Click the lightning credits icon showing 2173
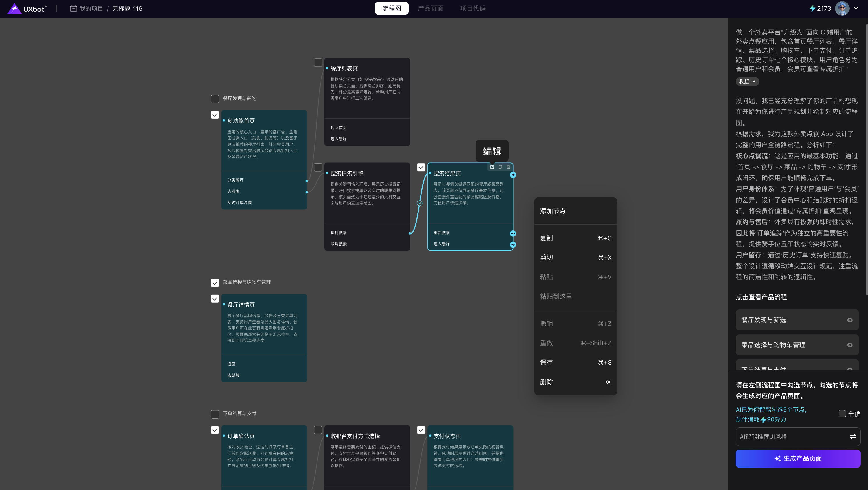Image resolution: width=868 pixels, height=490 pixels. (812, 8)
